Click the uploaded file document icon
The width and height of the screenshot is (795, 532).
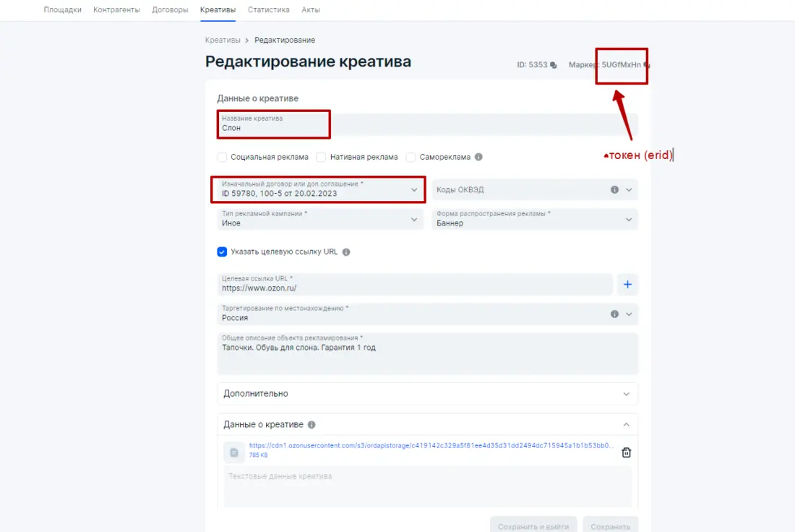tap(234, 452)
